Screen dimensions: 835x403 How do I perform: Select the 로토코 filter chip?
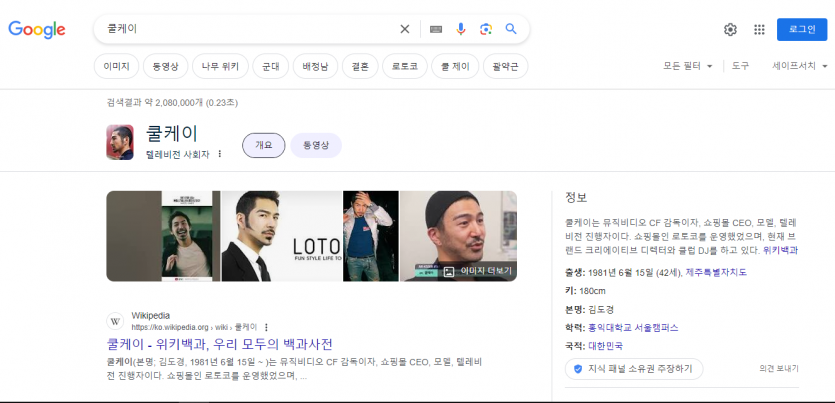click(405, 67)
